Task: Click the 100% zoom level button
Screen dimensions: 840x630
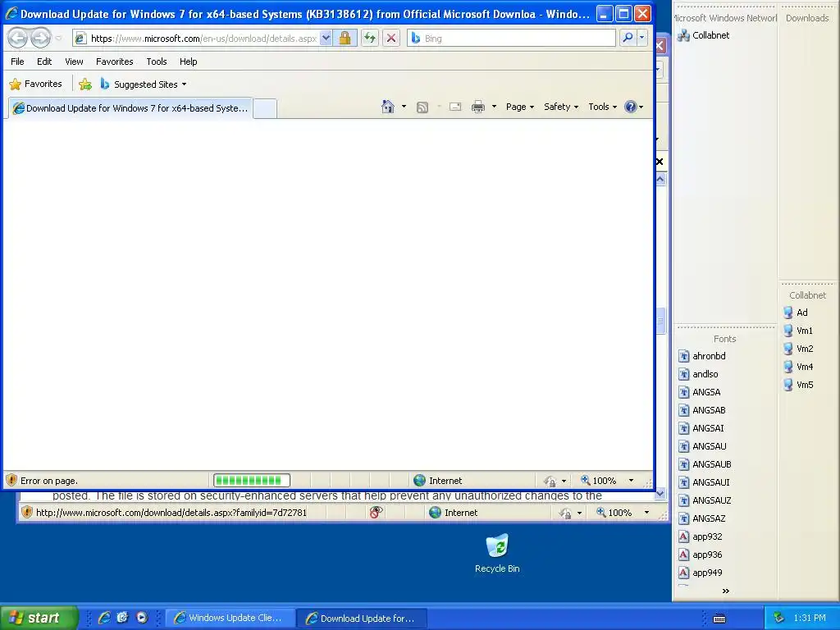Action: tap(598, 481)
